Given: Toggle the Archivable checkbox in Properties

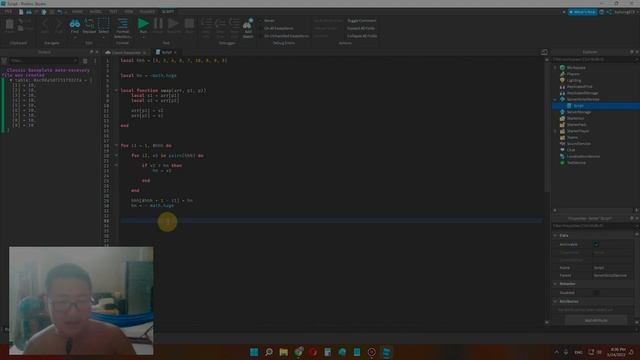Looking at the screenshot, I should pyautogui.click(x=596, y=244).
